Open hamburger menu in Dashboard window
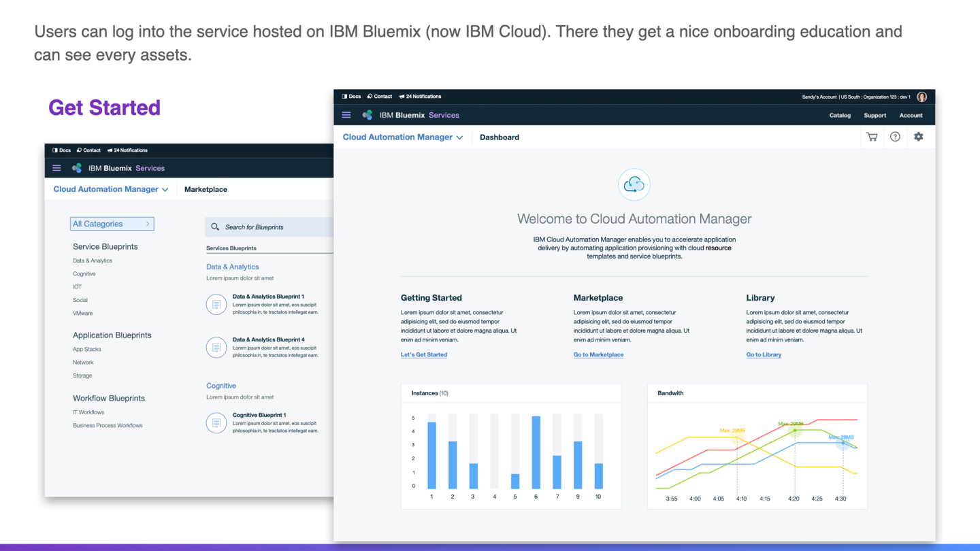This screenshot has width=980, height=551. coord(346,115)
